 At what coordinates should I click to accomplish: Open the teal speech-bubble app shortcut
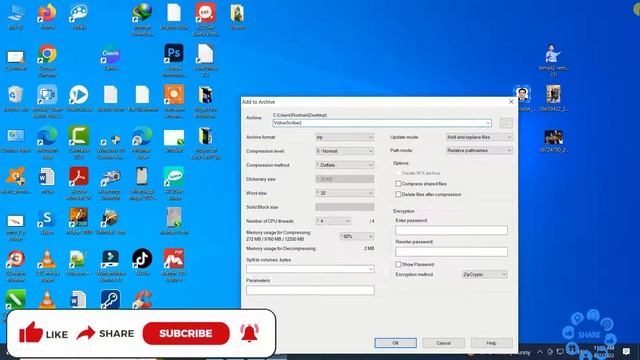pos(174,183)
